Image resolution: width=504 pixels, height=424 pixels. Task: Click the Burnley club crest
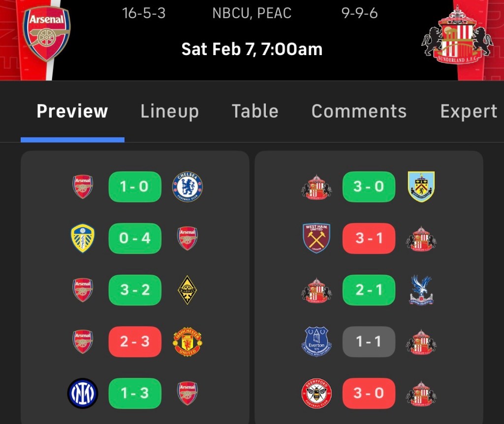pyautogui.click(x=421, y=186)
